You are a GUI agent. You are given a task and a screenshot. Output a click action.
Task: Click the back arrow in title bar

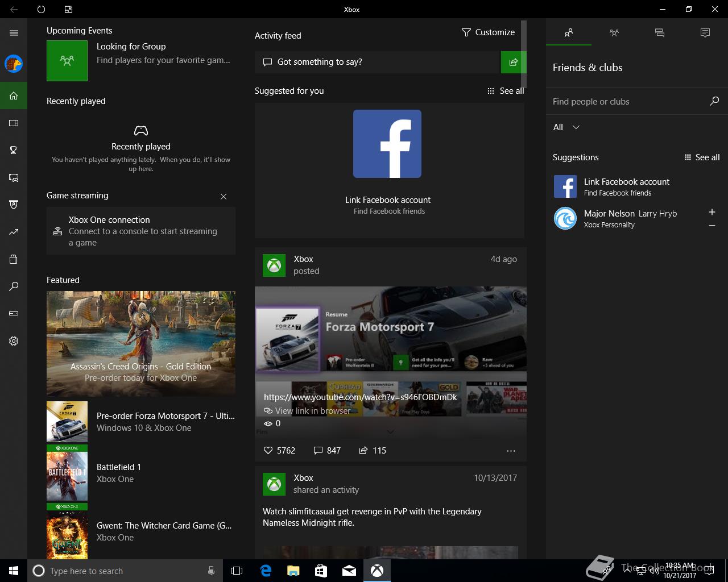[x=14, y=9]
